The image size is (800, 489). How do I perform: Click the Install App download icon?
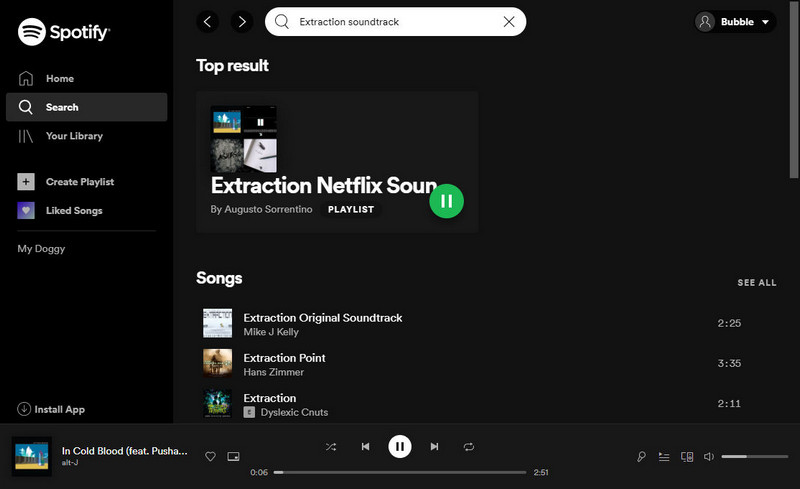[x=24, y=409]
